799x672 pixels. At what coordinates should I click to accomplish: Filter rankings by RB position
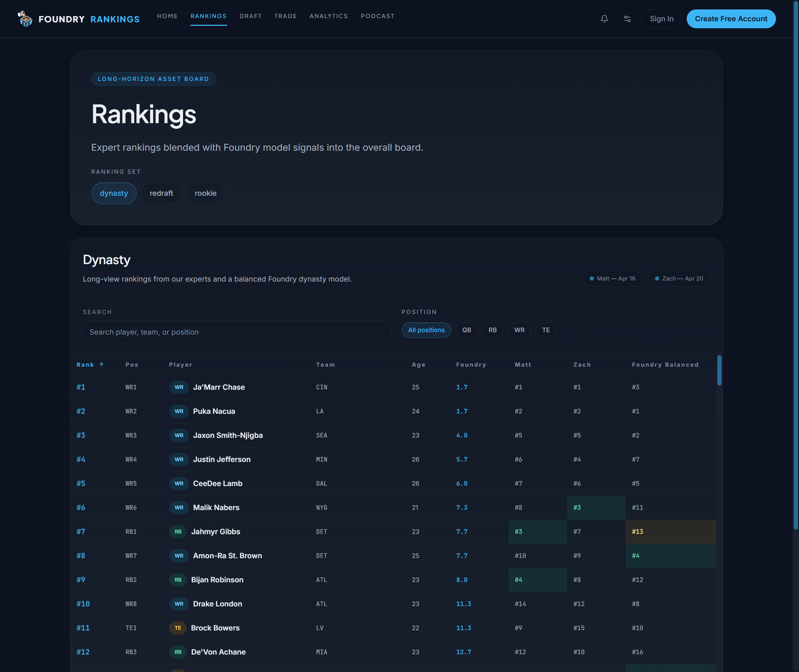492,330
